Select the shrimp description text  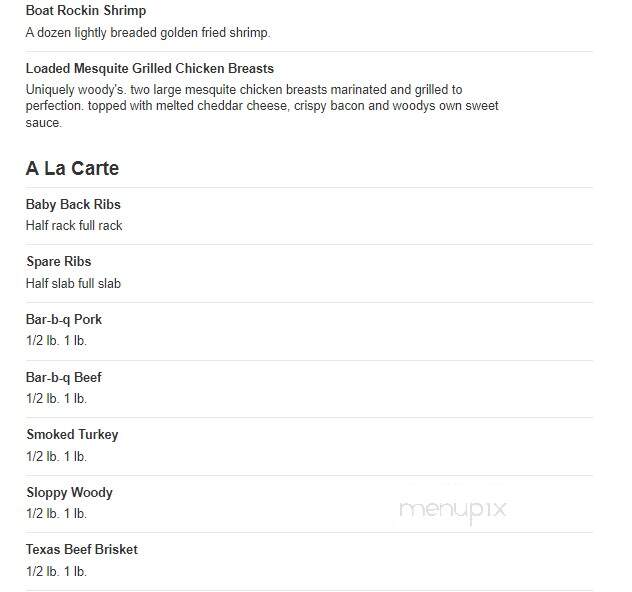(148, 33)
